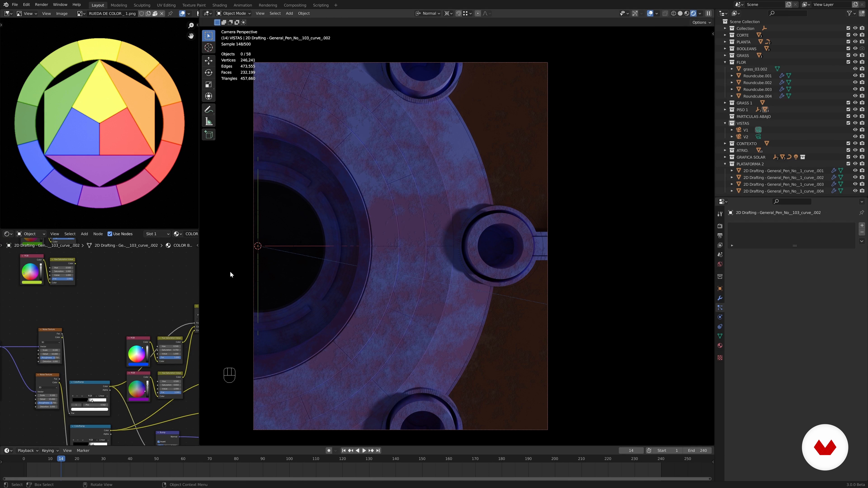Switch to the UV Editing workspace tab
Viewport: 868px width, 488px height.
click(x=166, y=5)
